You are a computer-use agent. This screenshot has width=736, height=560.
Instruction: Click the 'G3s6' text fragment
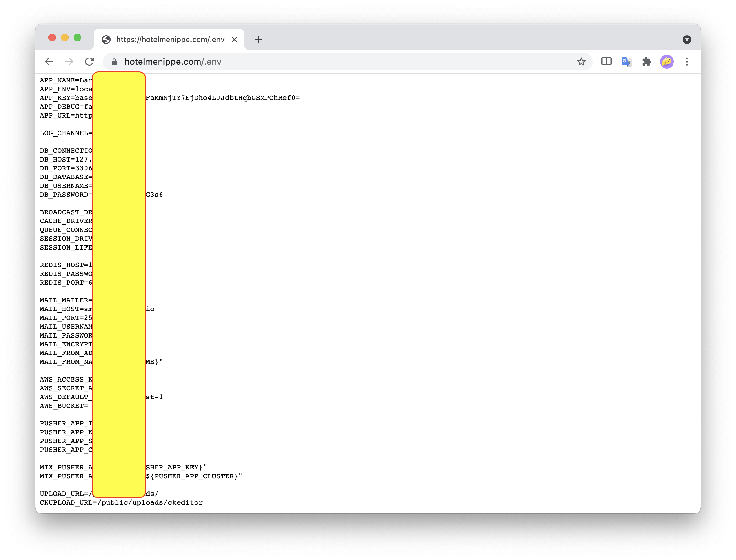pyautogui.click(x=154, y=195)
